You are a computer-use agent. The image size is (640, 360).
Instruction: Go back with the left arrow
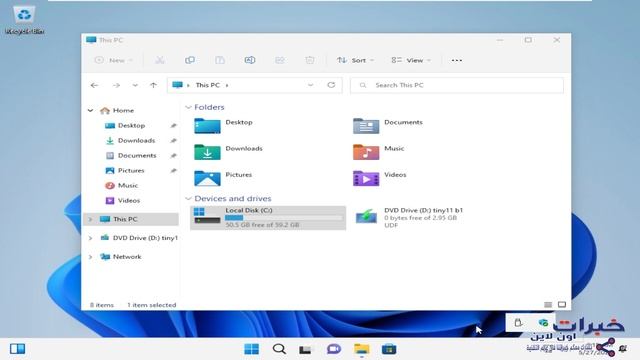(x=94, y=85)
